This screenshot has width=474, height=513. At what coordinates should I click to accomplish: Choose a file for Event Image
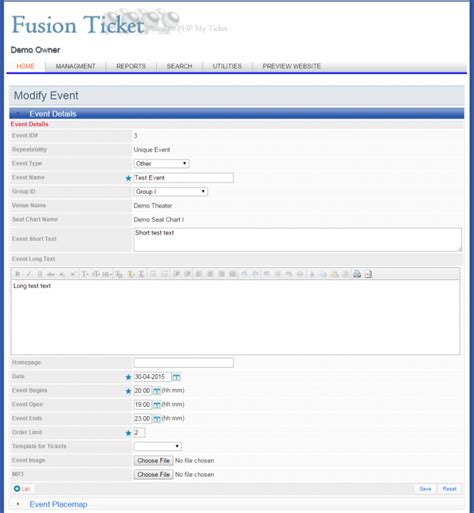click(153, 460)
